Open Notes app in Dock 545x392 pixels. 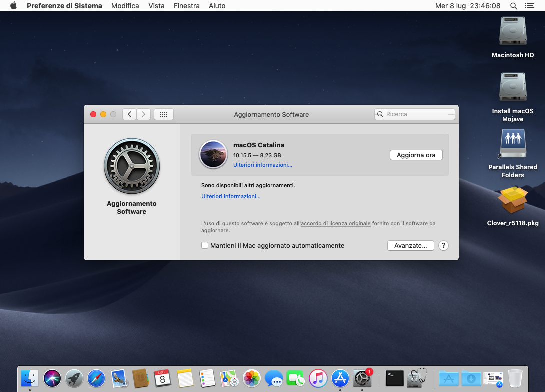tap(185, 379)
